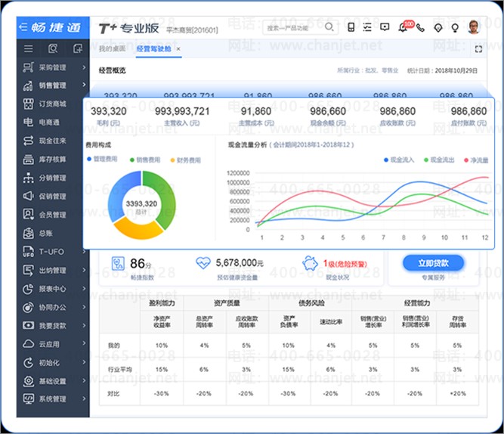Close the 经营驾驶舱 tab

178,49
